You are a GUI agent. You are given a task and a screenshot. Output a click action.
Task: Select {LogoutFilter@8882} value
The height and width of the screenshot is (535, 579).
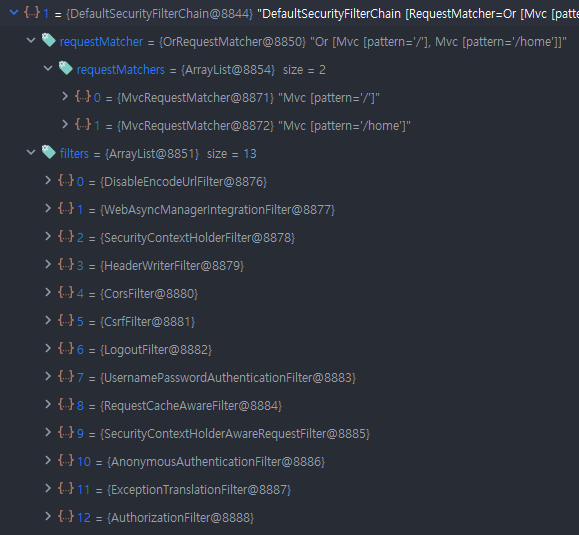coord(156,350)
